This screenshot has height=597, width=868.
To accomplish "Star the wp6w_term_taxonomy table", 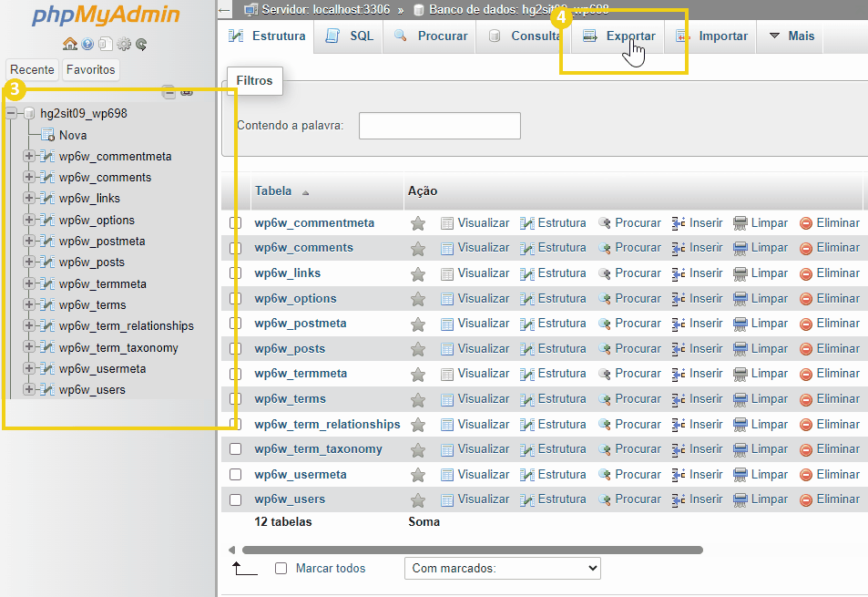I will coord(418,449).
